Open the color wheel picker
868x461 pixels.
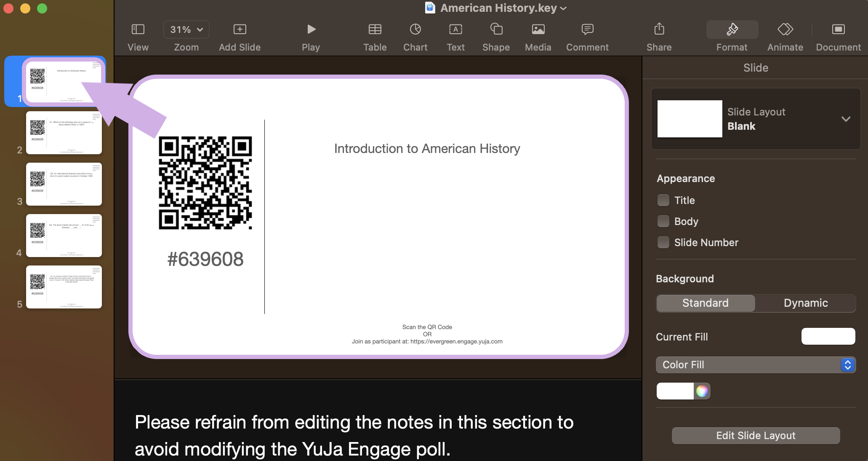[702, 391]
